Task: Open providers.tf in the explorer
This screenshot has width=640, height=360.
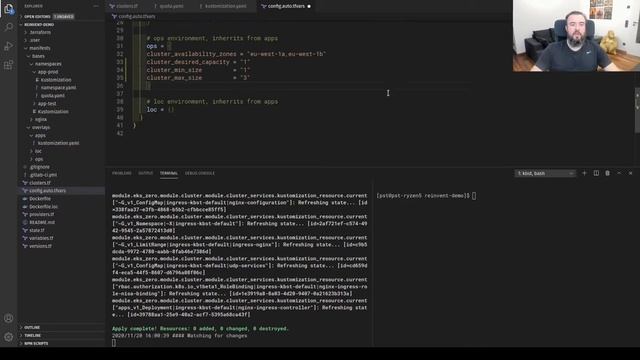Action: coord(41,214)
